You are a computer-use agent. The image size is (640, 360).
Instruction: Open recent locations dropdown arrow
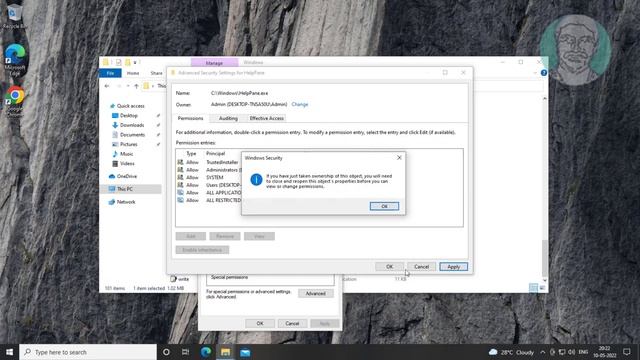(128, 86)
